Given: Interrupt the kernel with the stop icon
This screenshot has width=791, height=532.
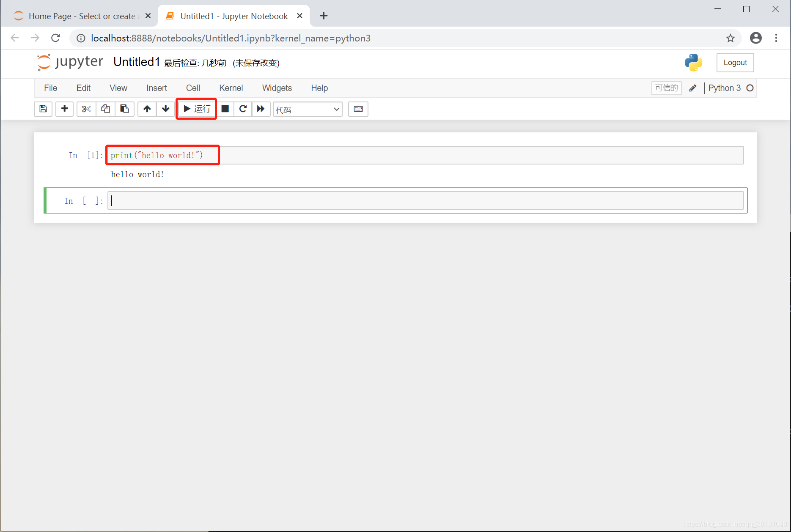Looking at the screenshot, I should click(225, 109).
